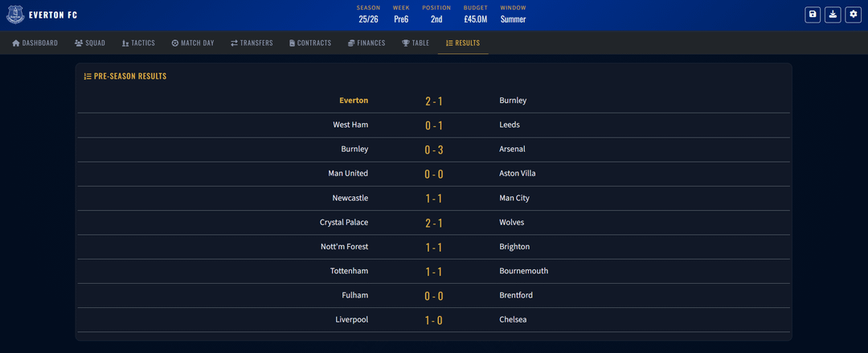The width and height of the screenshot is (868, 353).
Task: Click the Everton club crest logo
Action: pos(15,14)
